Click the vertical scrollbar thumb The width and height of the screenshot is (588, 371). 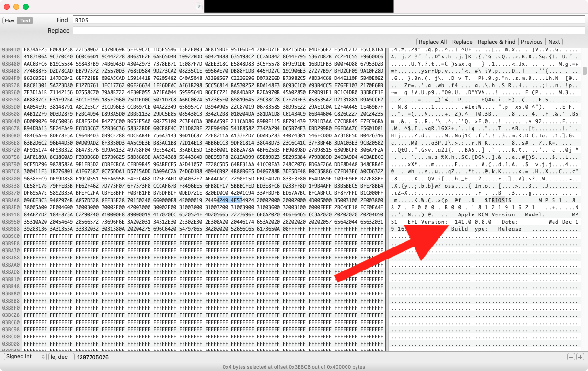tap(585, 71)
